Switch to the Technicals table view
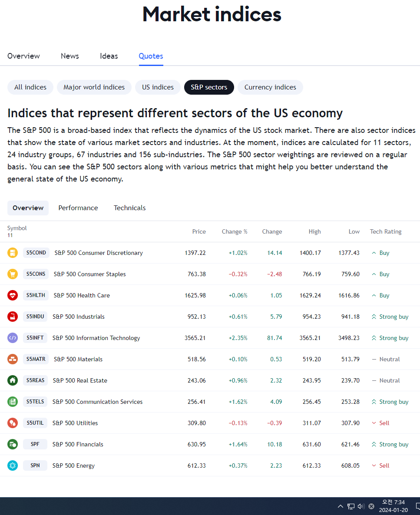 (x=129, y=208)
